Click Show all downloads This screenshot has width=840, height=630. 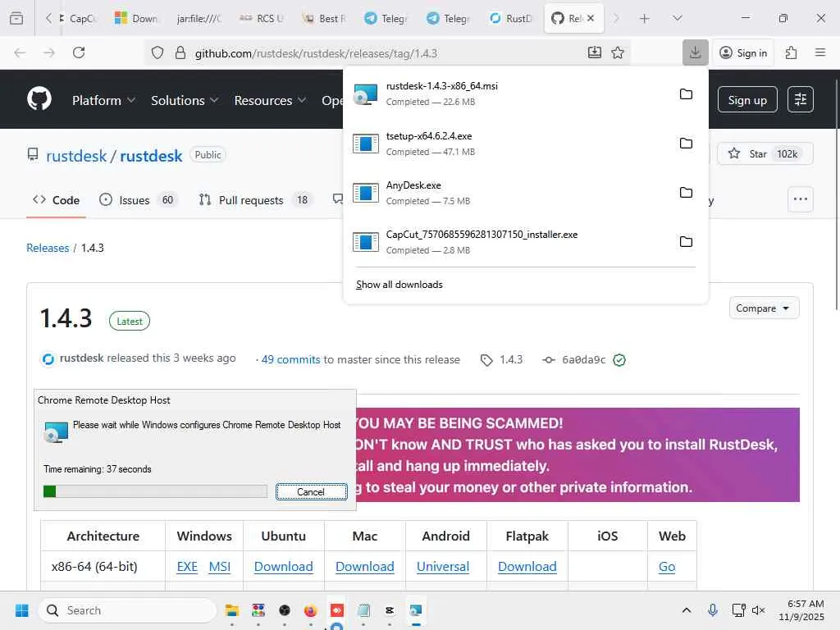[399, 285]
